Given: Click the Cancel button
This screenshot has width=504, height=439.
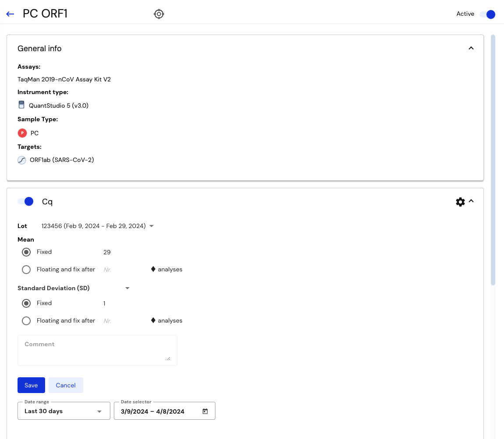Looking at the screenshot, I should click(66, 385).
